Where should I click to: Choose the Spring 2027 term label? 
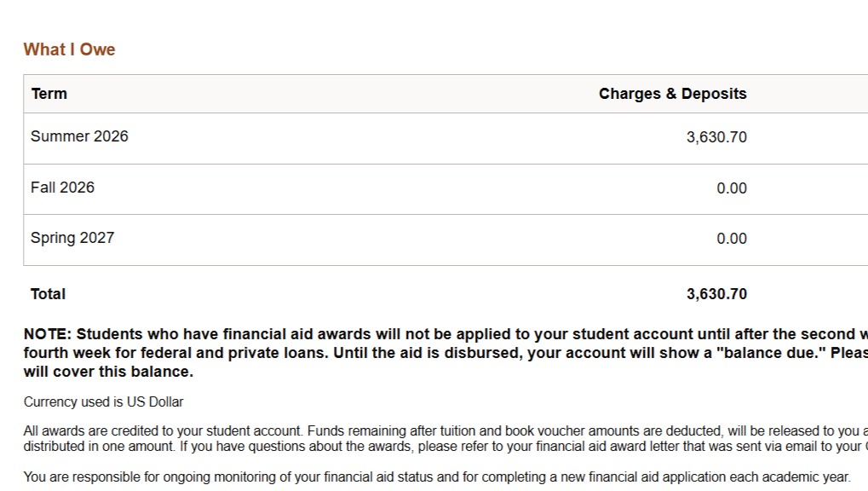pyautogui.click(x=72, y=238)
